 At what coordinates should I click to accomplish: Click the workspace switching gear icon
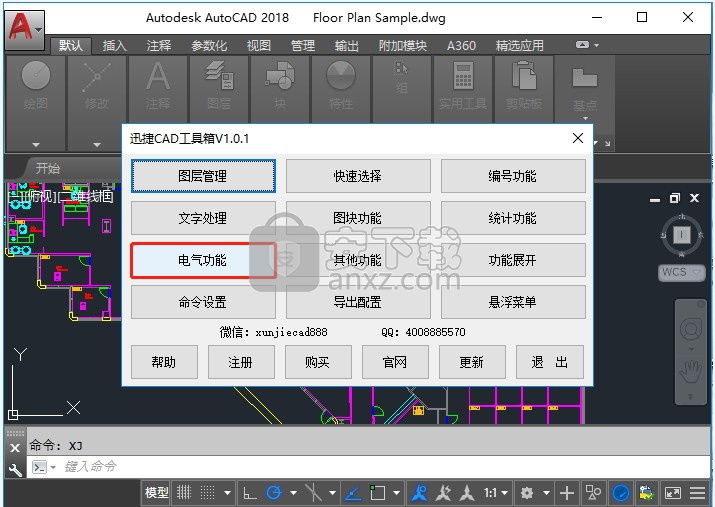point(527,493)
